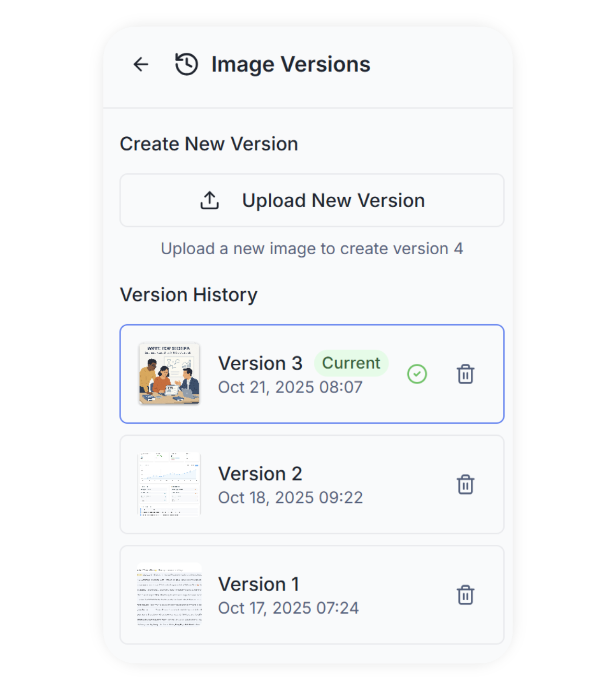Screen dimensions: 616x690
Task: Select the Version 2 entry card
Action: (311, 484)
